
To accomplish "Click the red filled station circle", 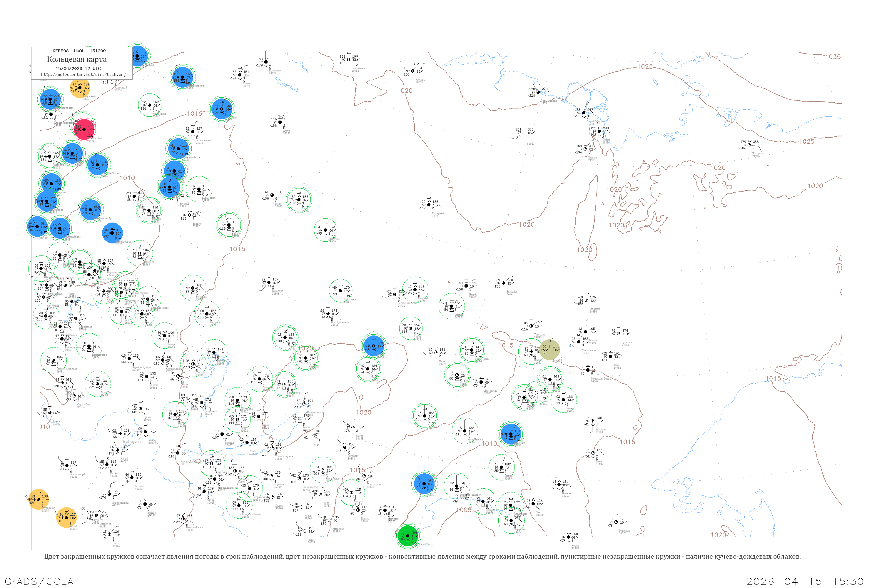I will coord(84,130).
